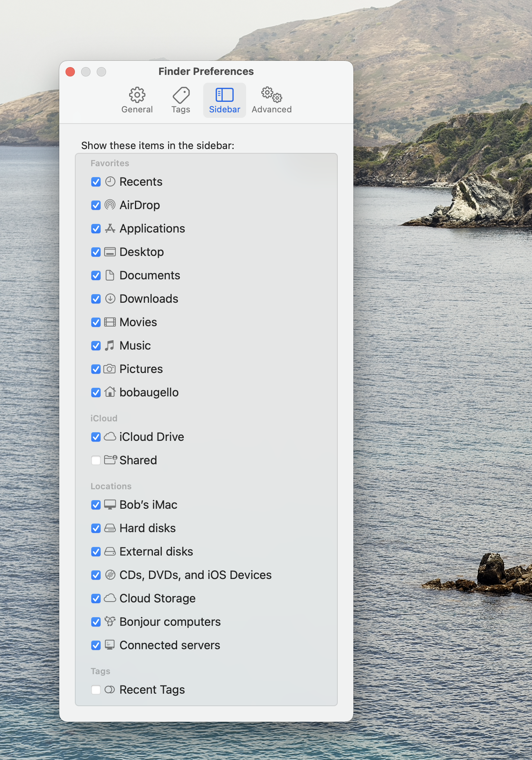532x760 pixels.
Task: Click the Cloud Storage cloud icon
Action: coord(110,598)
